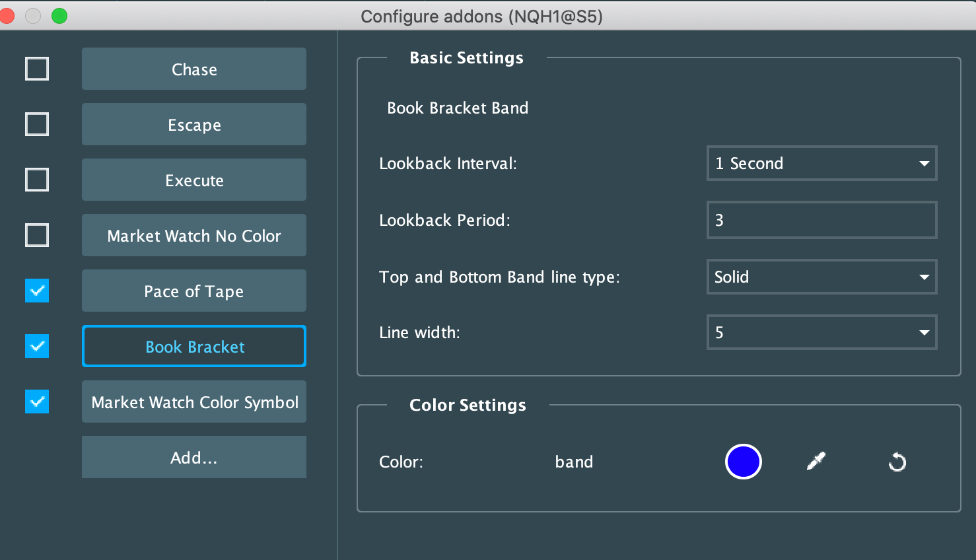This screenshot has height=560, width=976.
Task: Enable the Chase addon checkbox
Action: click(36, 68)
